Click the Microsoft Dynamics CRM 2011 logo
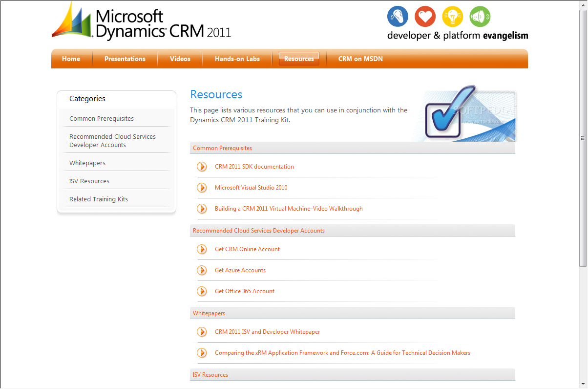 tap(141, 22)
